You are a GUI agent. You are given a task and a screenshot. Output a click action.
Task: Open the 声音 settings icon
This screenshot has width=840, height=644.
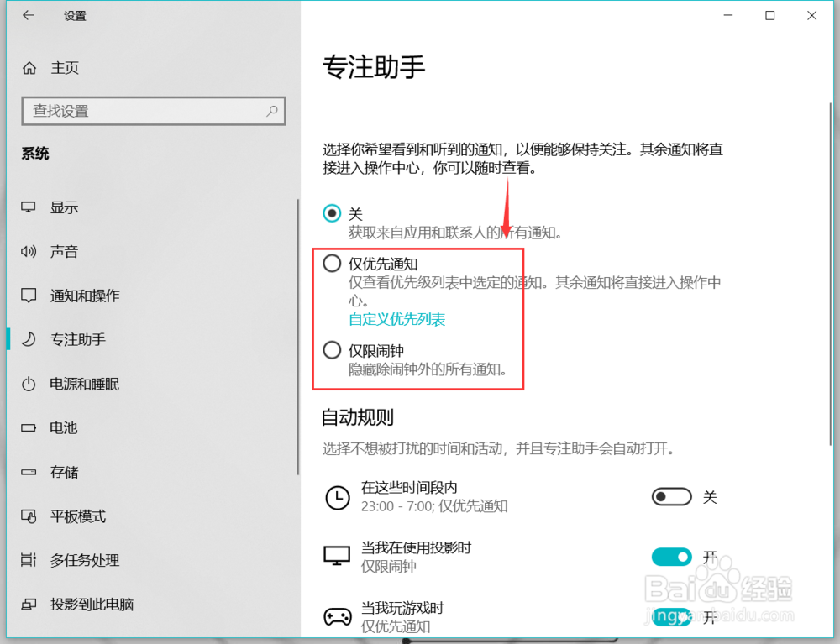click(29, 251)
